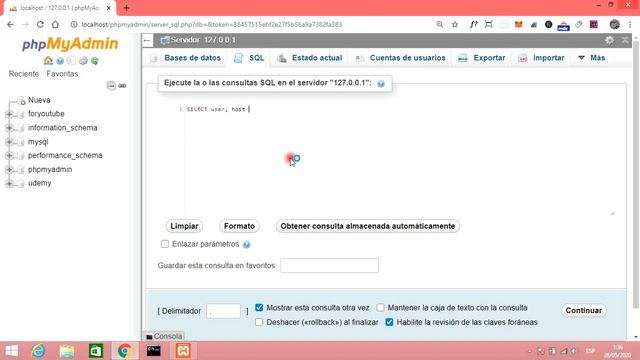Expand the foryoutube database
Image resolution: width=640 pixels, height=360 pixels.
tap(9, 114)
